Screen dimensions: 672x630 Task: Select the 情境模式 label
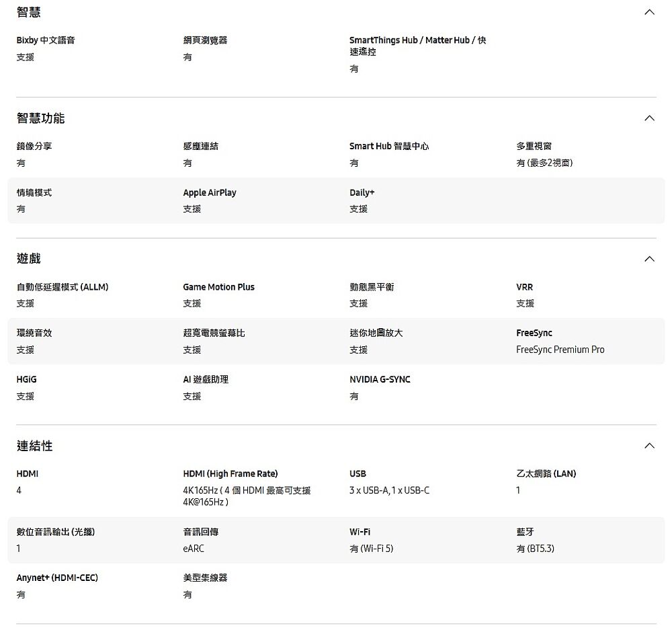click(34, 192)
